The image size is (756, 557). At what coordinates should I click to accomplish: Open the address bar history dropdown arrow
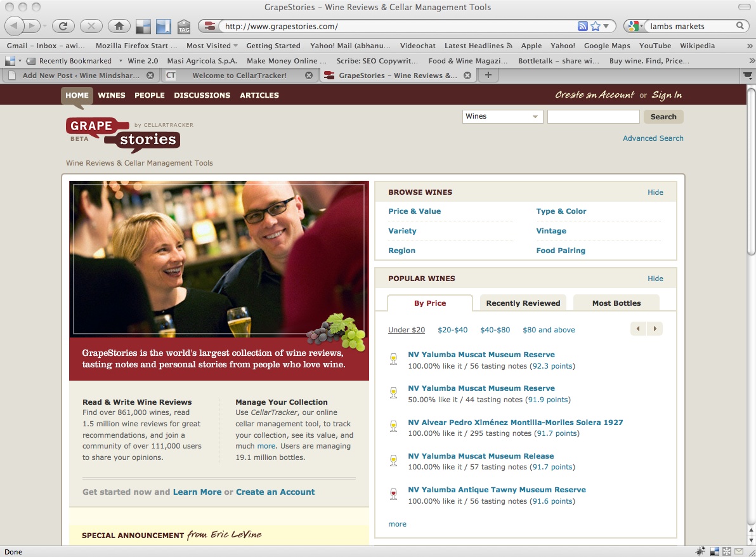(x=606, y=26)
